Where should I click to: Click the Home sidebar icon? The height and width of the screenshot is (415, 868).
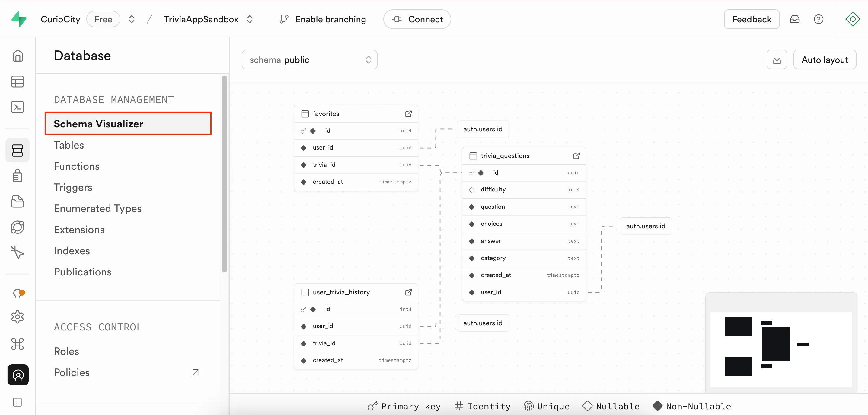tap(18, 56)
